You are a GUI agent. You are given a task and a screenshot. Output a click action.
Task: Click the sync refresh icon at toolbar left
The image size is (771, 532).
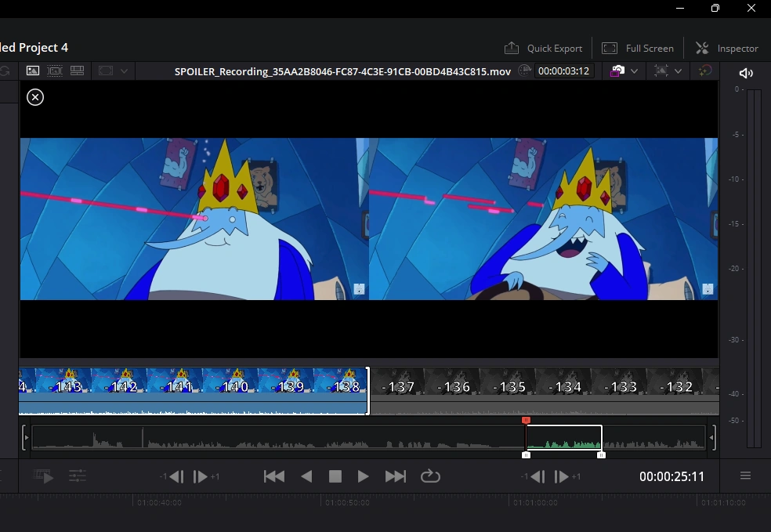pos(5,71)
